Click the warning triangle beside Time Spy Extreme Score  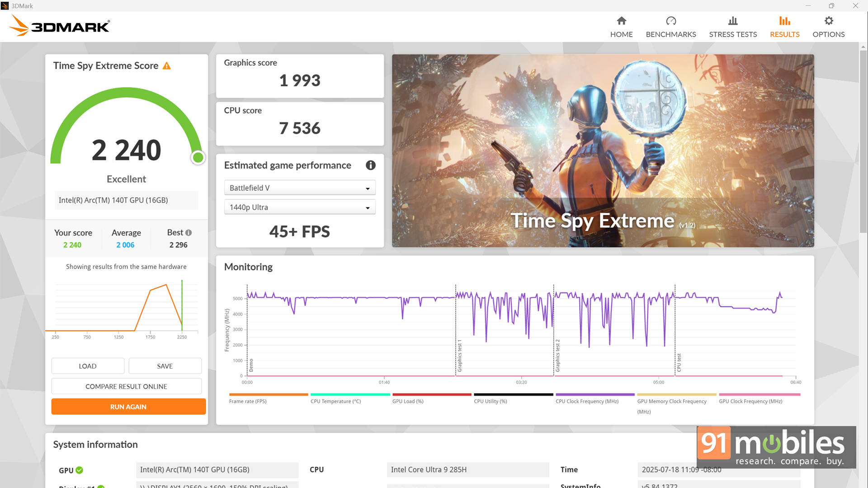click(167, 66)
